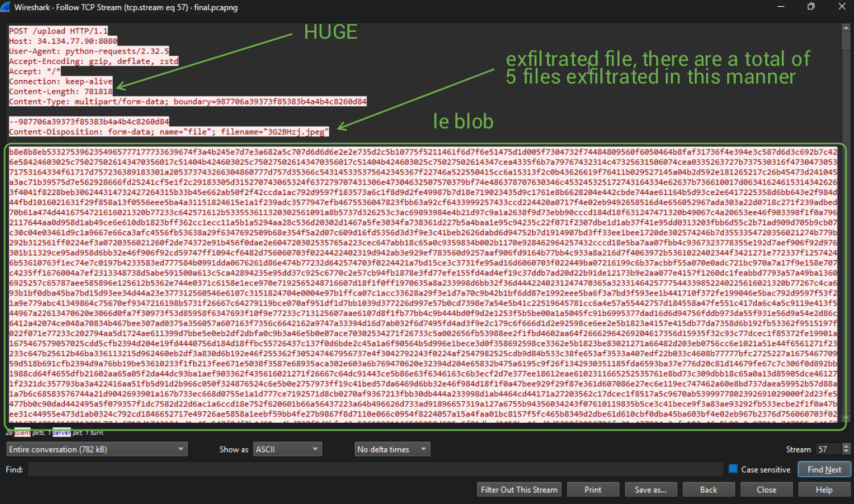Close the dialog with the Close button
The width and height of the screenshot is (854, 504).
(766, 490)
